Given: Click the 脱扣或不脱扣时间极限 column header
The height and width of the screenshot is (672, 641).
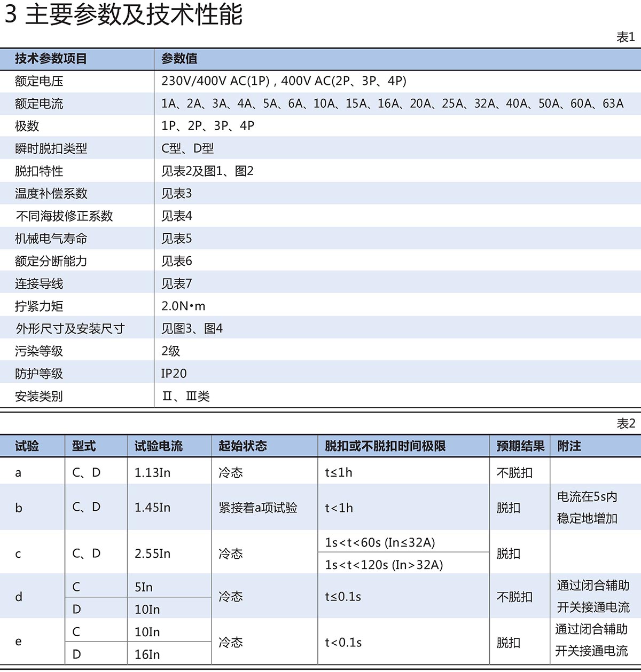Looking at the screenshot, I should 385,446.
